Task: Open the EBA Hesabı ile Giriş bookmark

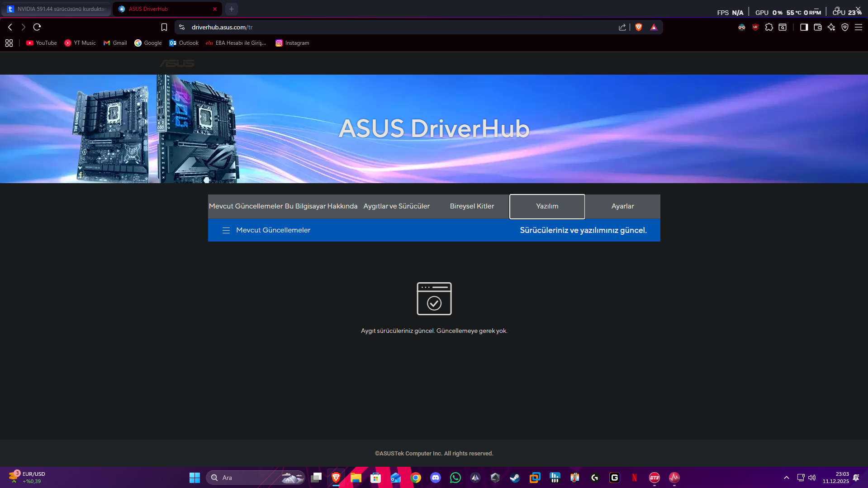Action: tap(236, 43)
